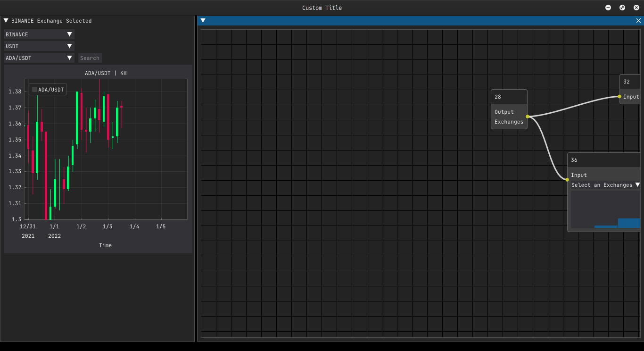Viewport: 644px width, 351px height.
Task: Click the yellow Input port on node 36
Action: tap(567, 179)
